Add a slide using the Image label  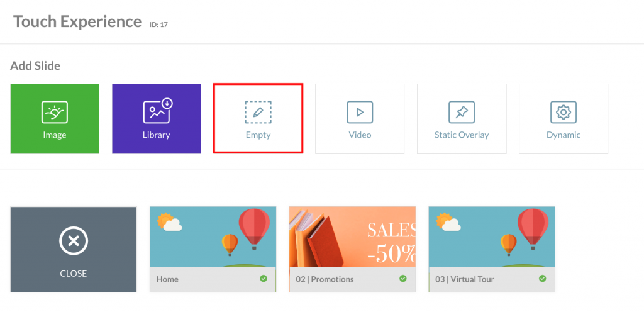click(55, 135)
